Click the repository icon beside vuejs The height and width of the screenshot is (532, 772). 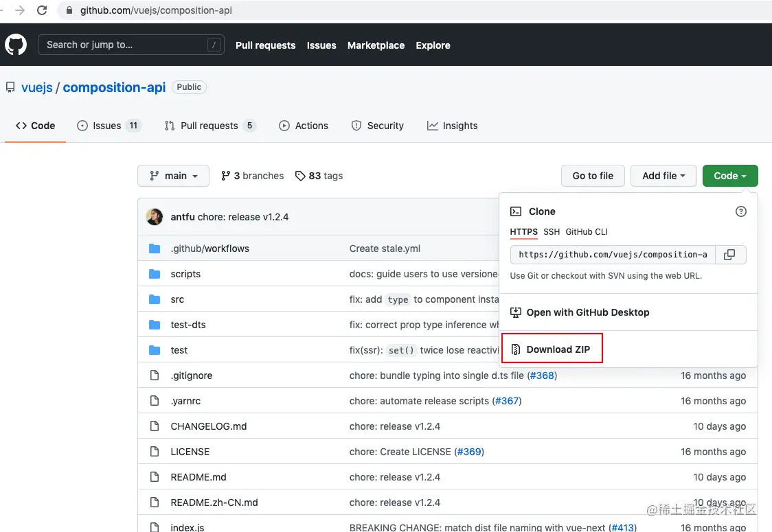point(10,87)
